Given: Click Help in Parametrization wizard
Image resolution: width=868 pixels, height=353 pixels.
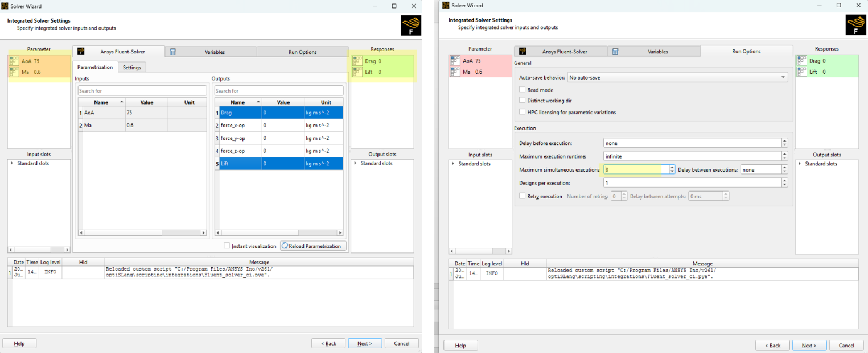Looking at the screenshot, I should (x=19, y=343).
